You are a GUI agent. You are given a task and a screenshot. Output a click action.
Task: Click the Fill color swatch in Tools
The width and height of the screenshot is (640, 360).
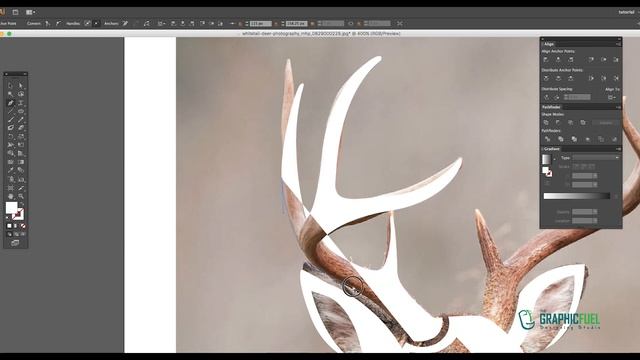click(11, 207)
